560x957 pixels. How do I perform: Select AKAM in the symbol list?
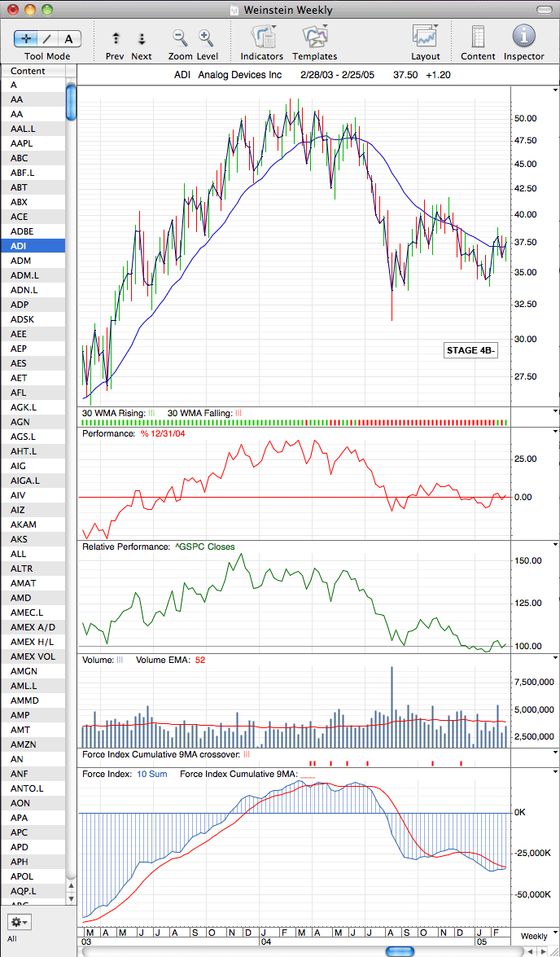(x=32, y=525)
